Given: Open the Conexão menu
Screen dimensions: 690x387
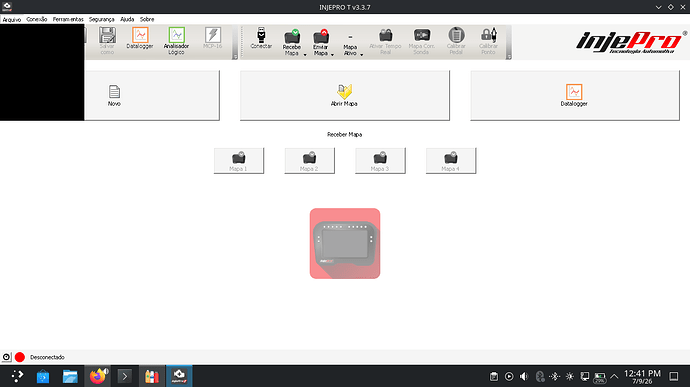Looking at the screenshot, I should click(x=37, y=19).
